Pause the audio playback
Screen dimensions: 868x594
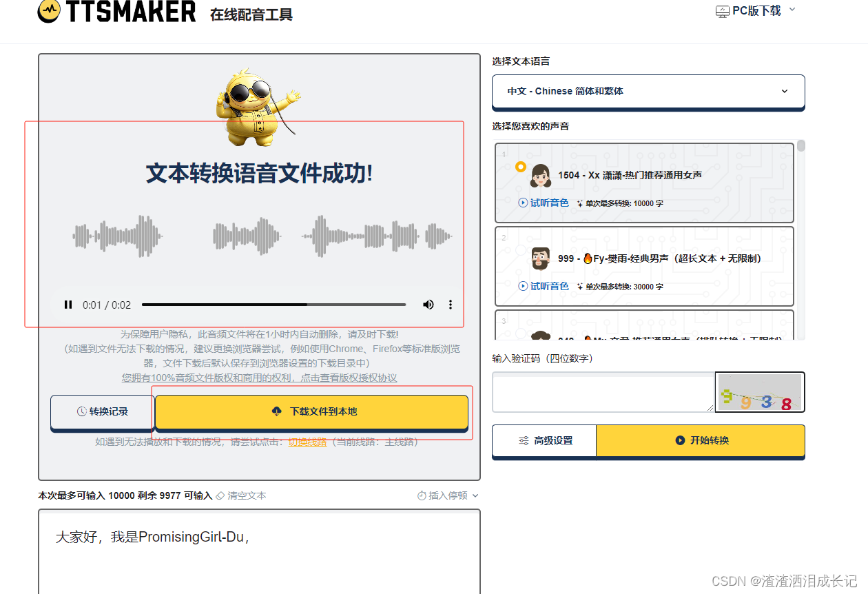pyautogui.click(x=68, y=305)
